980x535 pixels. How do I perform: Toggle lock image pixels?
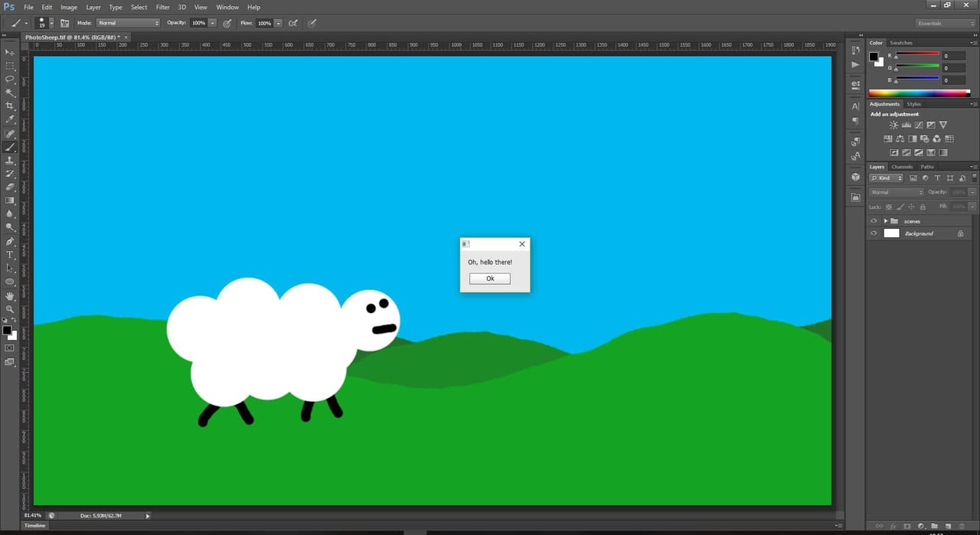tap(900, 207)
